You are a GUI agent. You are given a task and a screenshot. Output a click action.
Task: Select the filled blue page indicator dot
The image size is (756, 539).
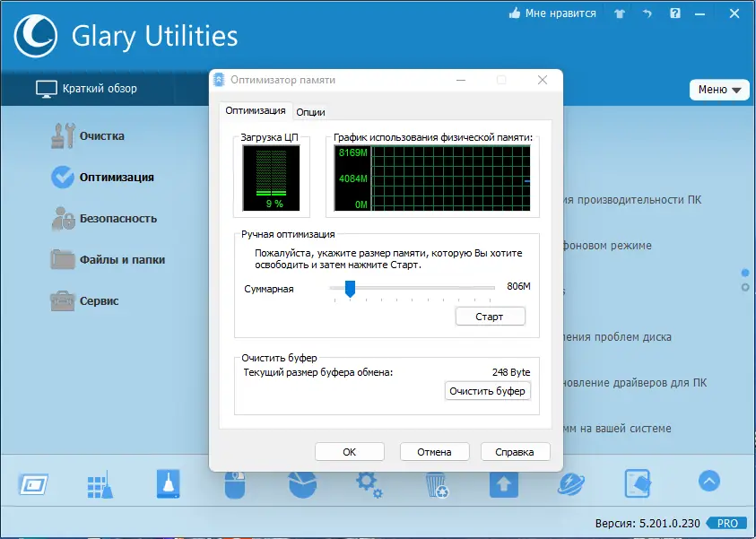[x=745, y=273]
